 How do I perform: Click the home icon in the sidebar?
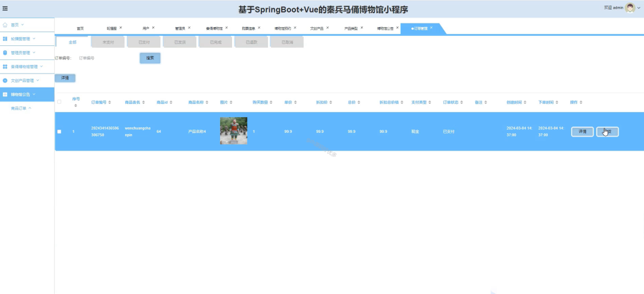pyautogui.click(x=5, y=25)
